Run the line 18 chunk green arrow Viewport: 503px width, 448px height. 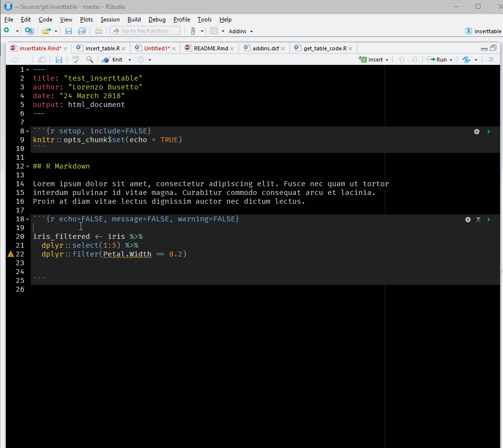coord(489,219)
